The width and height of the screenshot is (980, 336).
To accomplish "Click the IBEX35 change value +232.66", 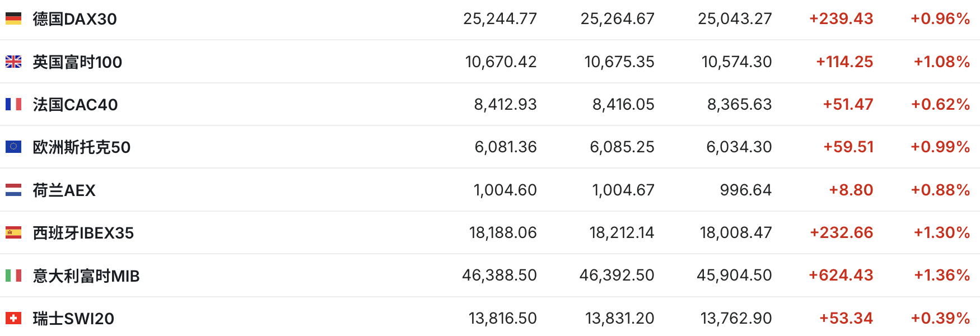I will pyautogui.click(x=841, y=232).
